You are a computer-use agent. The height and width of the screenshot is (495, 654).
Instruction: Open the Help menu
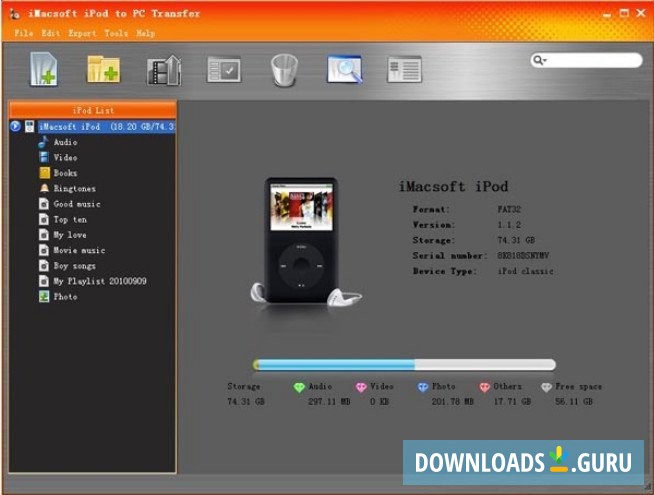146,33
